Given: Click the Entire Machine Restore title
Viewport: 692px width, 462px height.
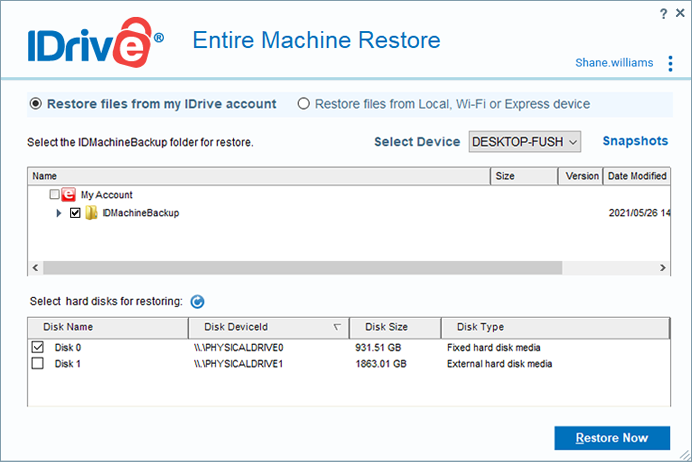Looking at the screenshot, I should (x=316, y=40).
